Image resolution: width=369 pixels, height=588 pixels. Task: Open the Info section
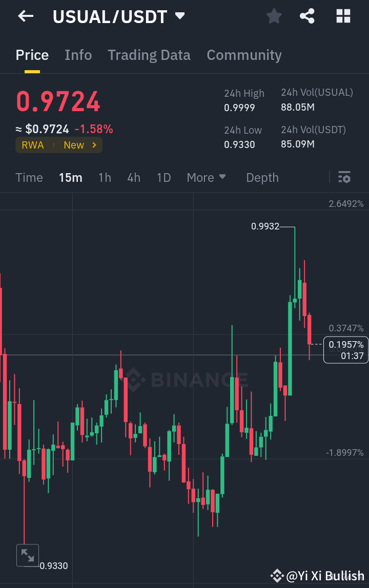(x=78, y=55)
